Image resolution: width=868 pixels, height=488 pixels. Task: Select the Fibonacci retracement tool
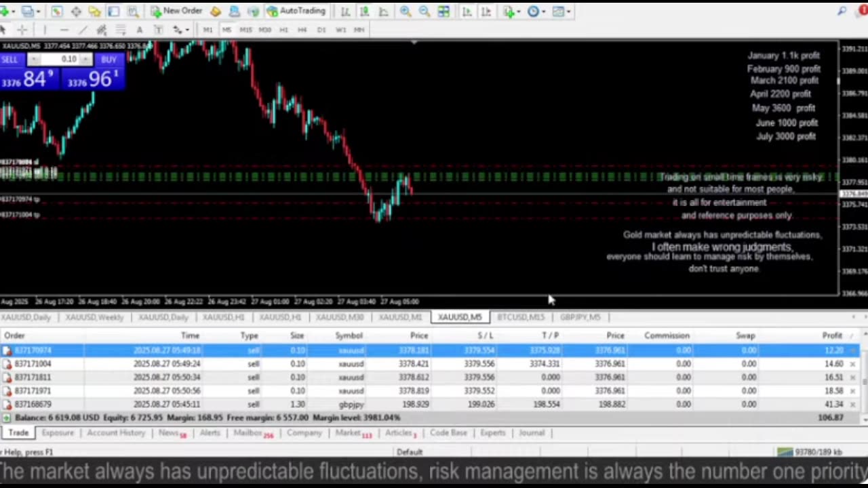121,30
